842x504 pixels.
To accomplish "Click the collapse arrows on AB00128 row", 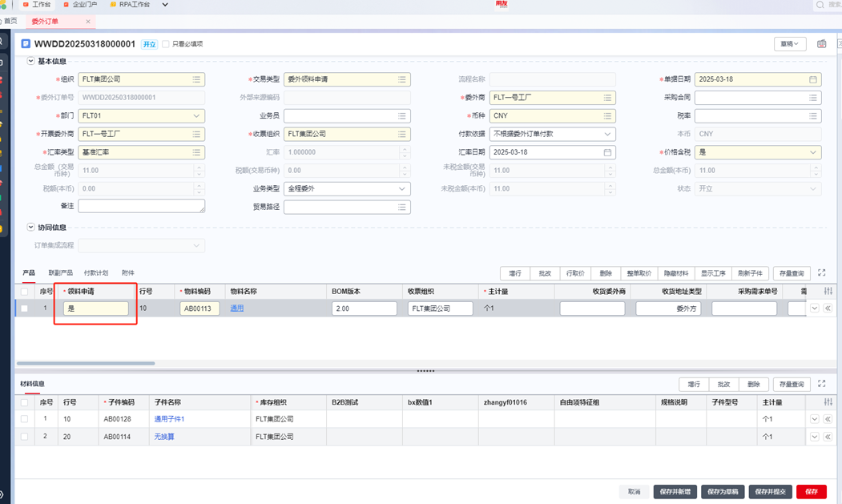I will [x=828, y=419].
